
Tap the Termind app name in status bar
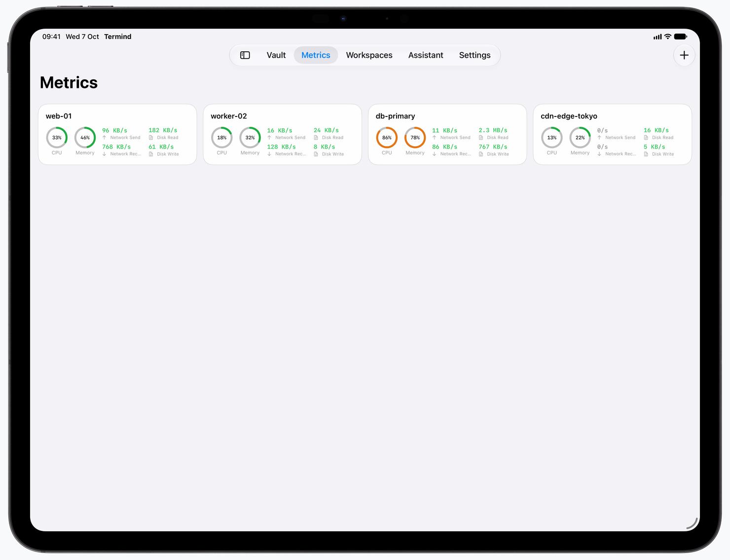tap(117, 37)
